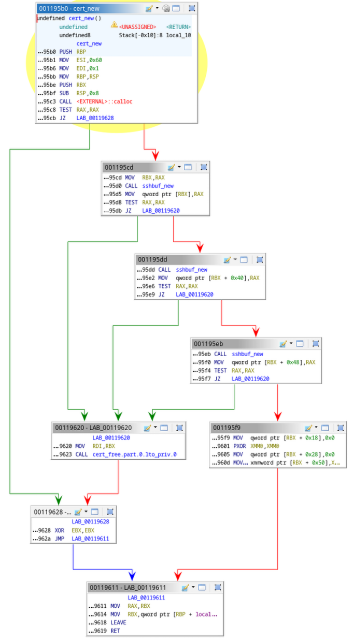
Task: Show block 001195cd in full view
Action: 188,167
